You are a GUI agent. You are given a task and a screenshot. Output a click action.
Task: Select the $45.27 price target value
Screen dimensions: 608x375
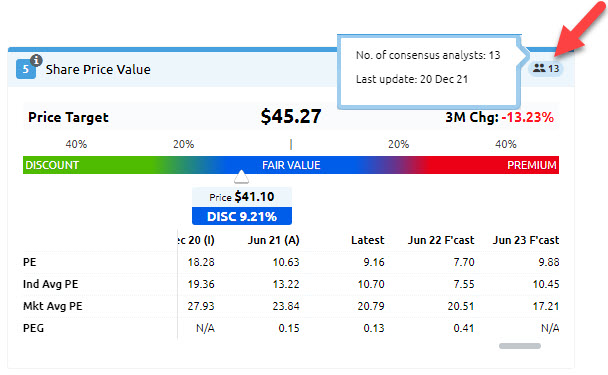point(291,116)
